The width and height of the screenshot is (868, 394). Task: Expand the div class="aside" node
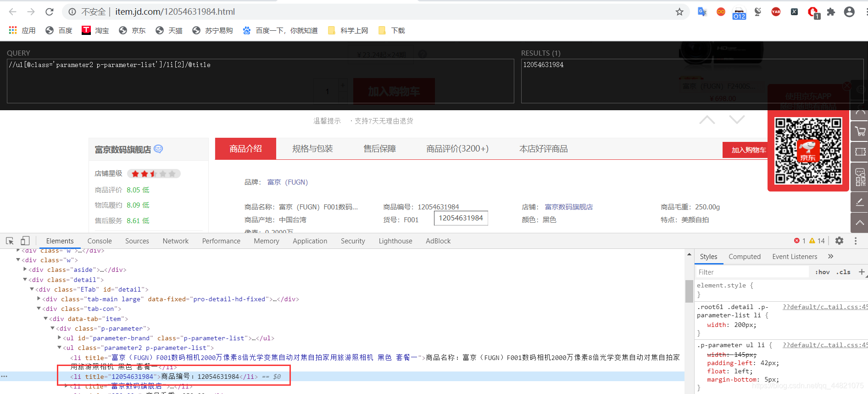(25, 270)
